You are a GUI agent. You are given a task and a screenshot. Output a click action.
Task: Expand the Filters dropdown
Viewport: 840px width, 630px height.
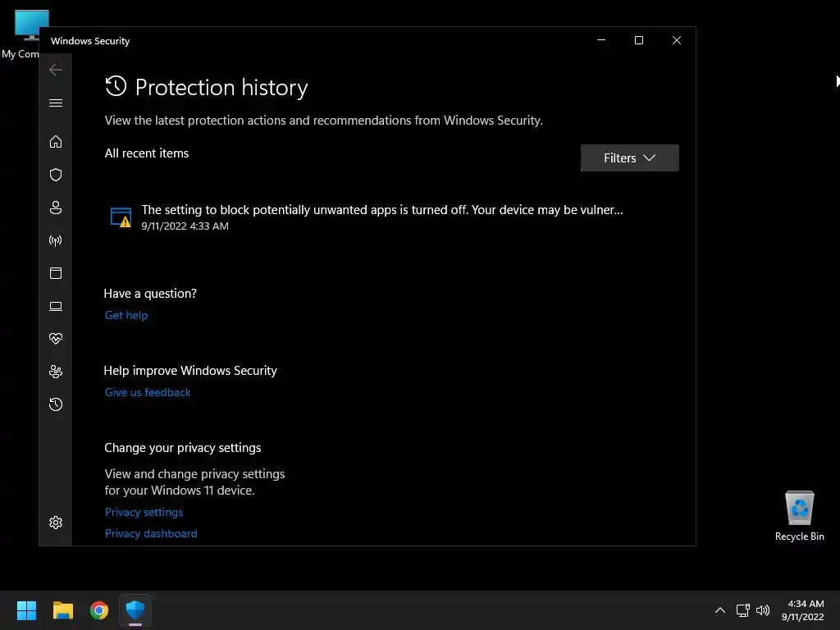[629, 158]
